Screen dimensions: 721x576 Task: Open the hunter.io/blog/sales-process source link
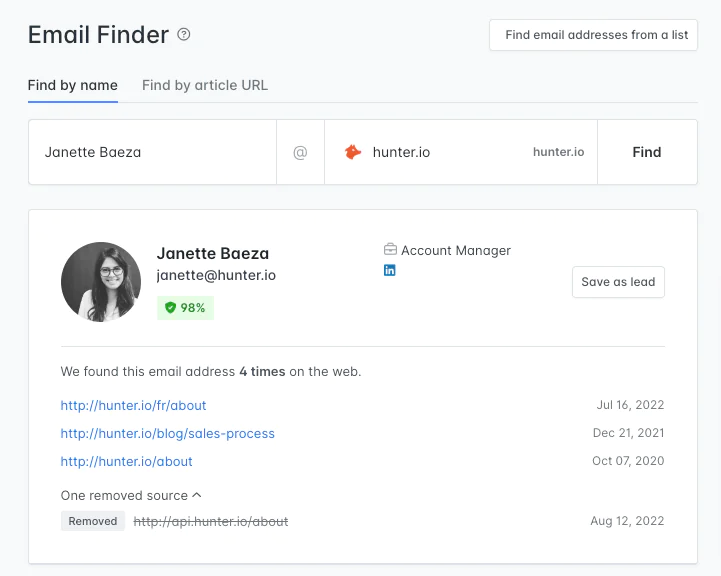pos(167,433)
